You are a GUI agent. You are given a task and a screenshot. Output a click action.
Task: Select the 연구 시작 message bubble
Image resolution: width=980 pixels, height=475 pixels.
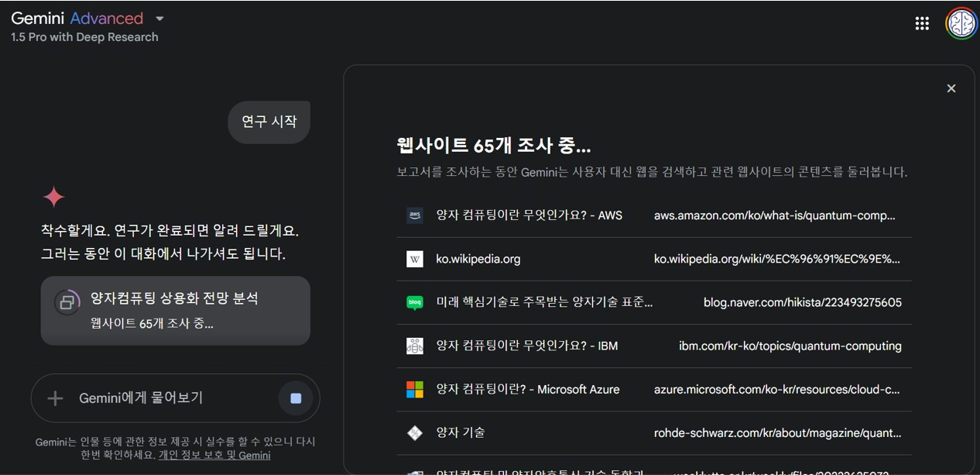point(269,122)
